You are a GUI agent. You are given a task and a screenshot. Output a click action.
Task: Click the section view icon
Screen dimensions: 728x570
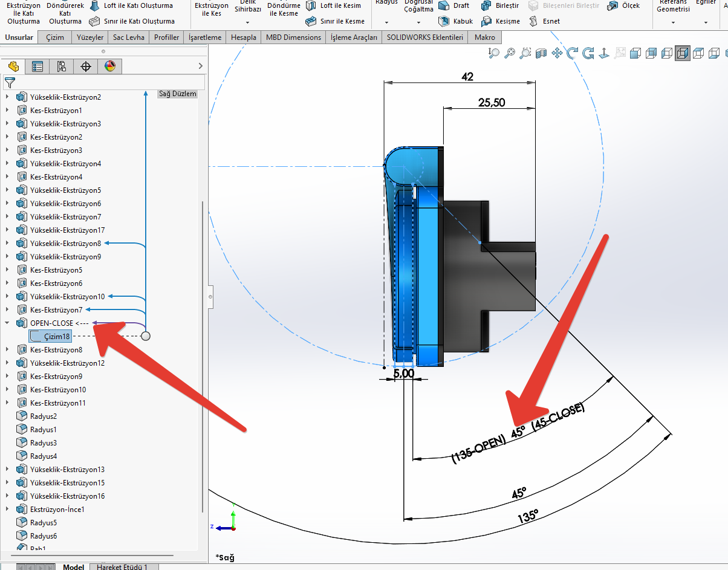tap(541, 54)
